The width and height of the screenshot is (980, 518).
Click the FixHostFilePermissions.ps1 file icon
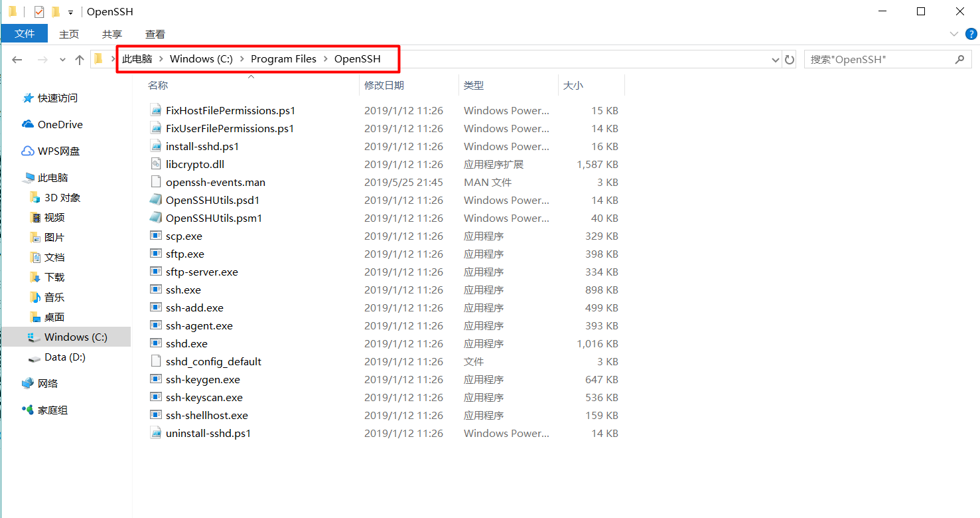156,110
